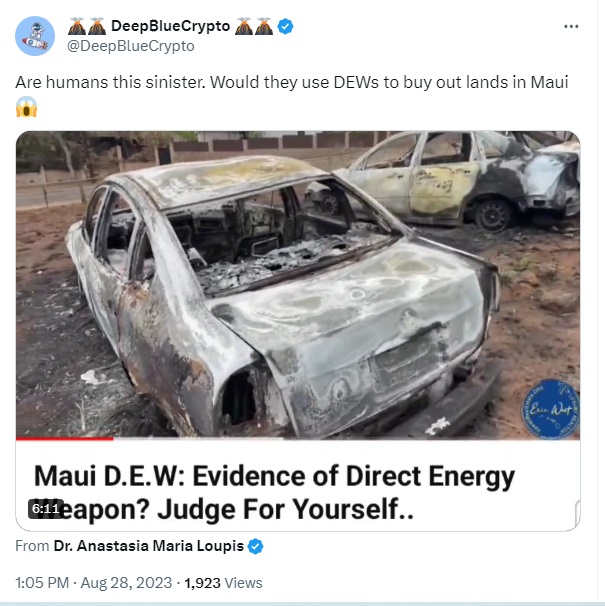Open the 1:05 PM Aug 28, 2023 timestamp
The image size is (605, 606).
93,583
